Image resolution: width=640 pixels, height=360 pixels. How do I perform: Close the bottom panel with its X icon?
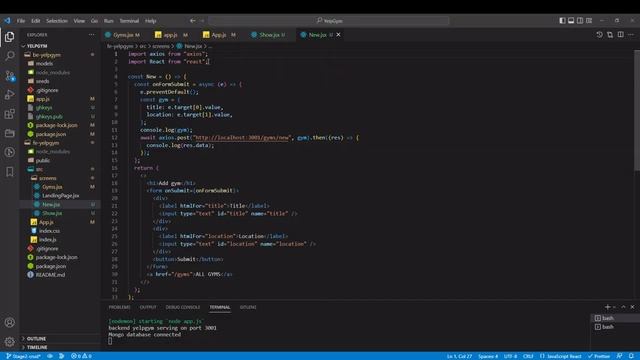(632, 307)
